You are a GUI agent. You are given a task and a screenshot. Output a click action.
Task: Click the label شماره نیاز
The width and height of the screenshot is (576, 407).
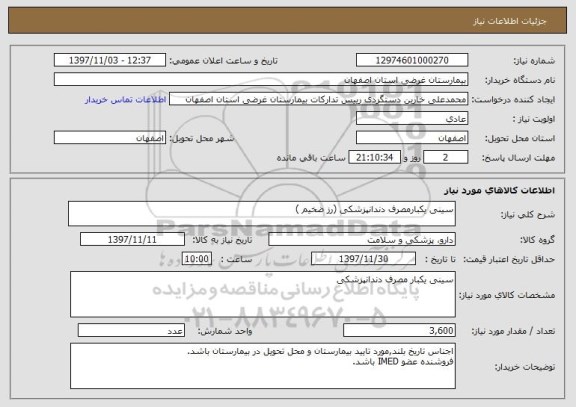tap(534, 61)
